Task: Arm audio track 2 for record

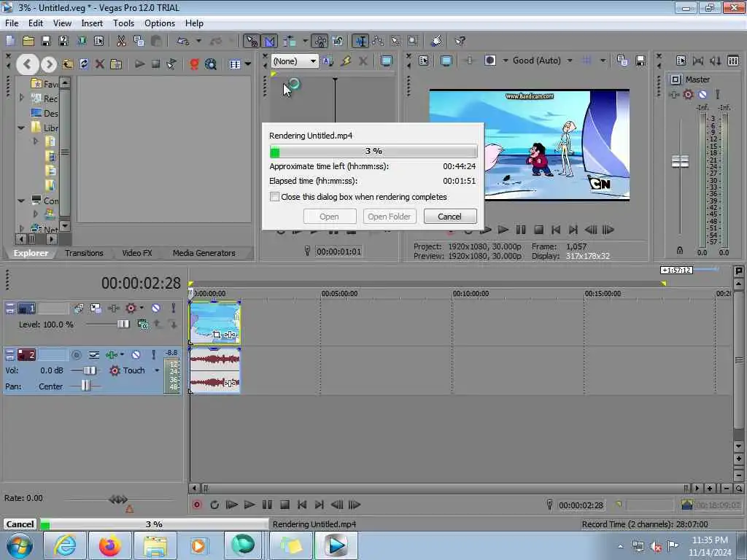Action: [76, 355]
